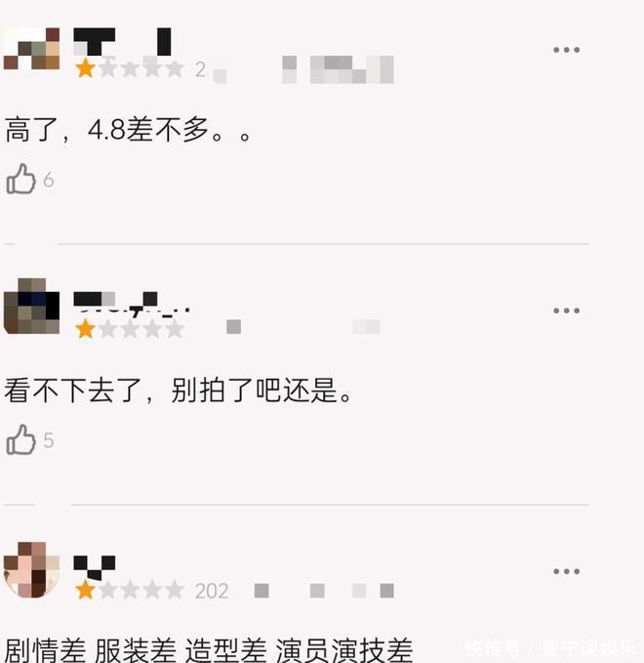Viewport: 644px width, 663px height.
Task: Open the three-dot menu on the 剧情差 review
Action: pos(566,571)
